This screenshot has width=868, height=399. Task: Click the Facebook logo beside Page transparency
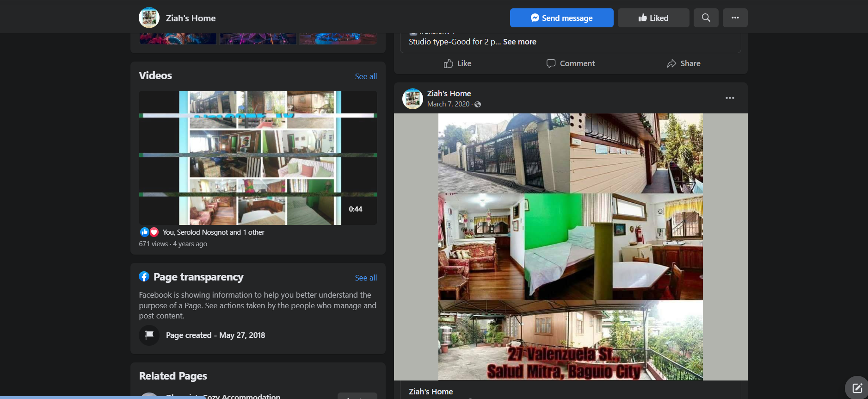click(144, 277)
